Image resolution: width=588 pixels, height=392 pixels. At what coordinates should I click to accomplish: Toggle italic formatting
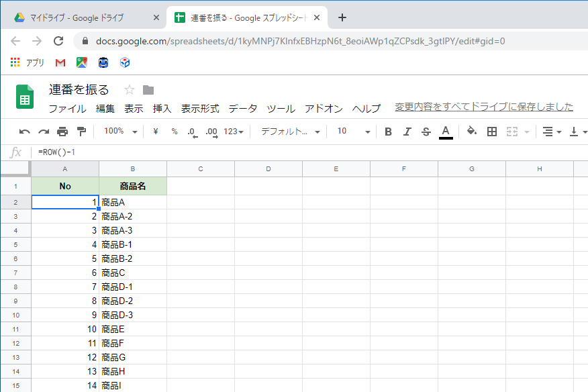[x=406, y=132]
